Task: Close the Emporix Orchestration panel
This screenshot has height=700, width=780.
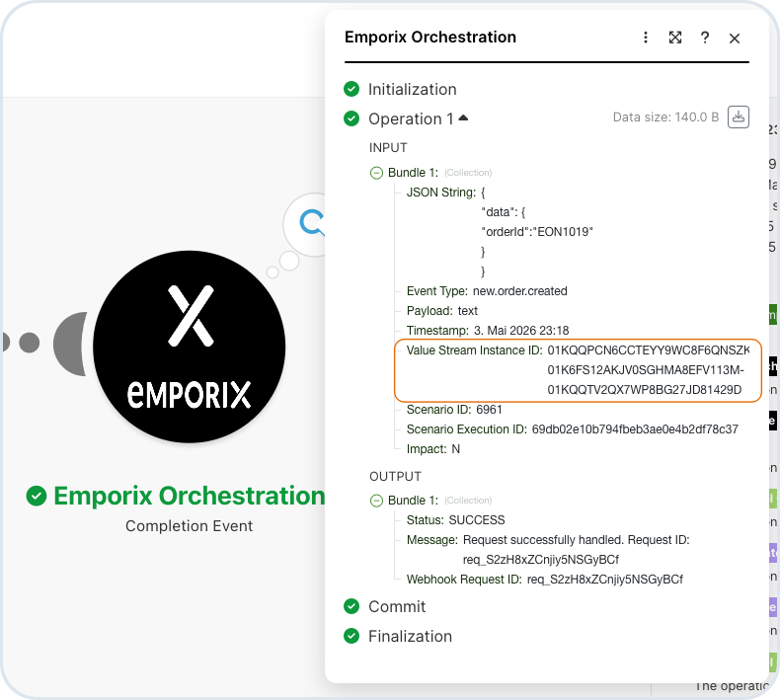Action: [x=735, y=38]
